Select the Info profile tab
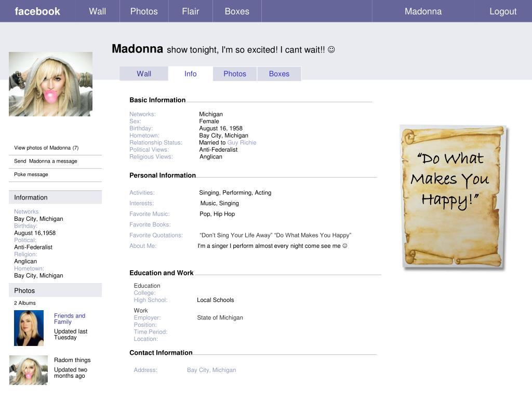 [x=190, y=74]
